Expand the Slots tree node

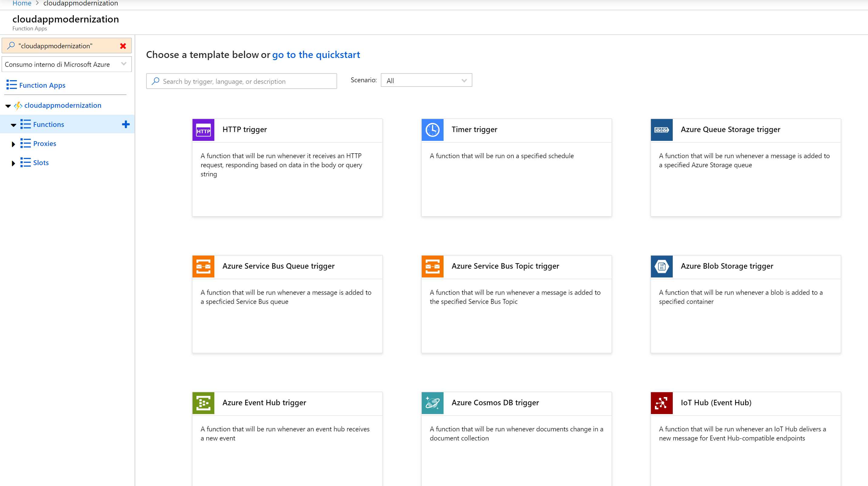(13, 163)
